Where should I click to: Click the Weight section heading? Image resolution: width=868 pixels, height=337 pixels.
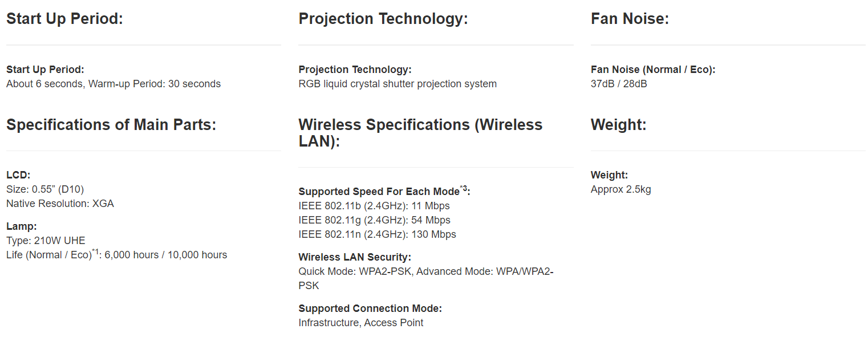tap(618, 125)
